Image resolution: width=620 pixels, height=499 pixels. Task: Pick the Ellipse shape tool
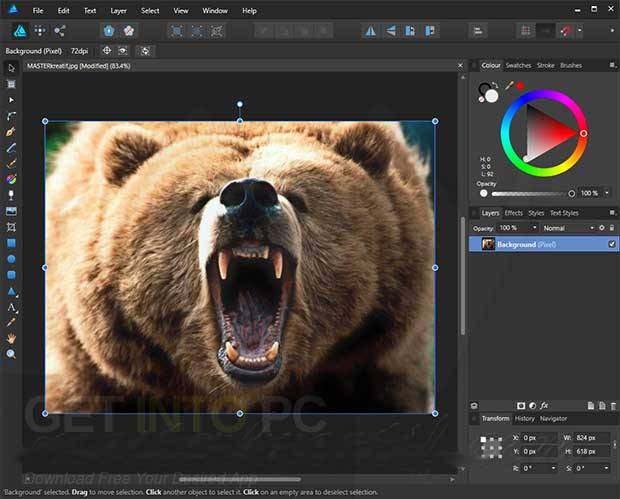[11, 259]
